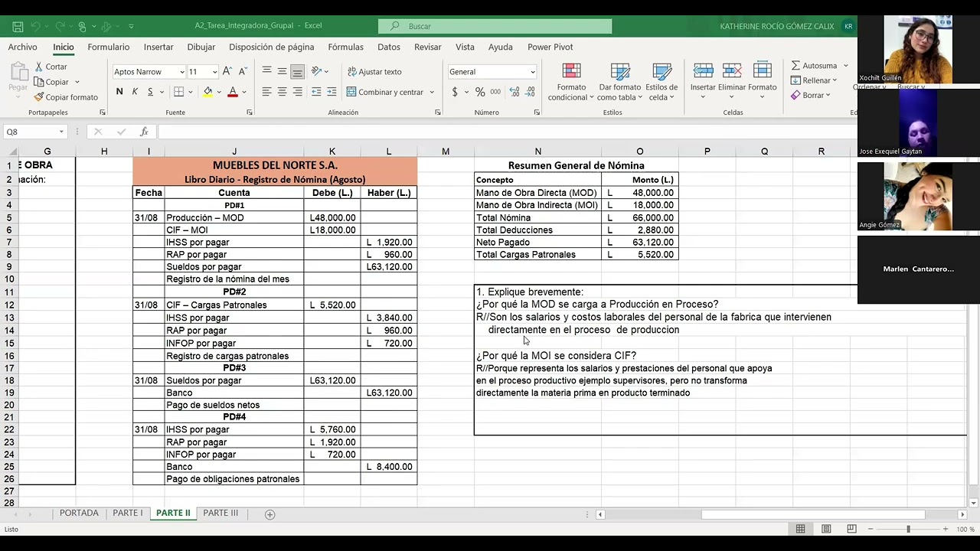Zoom in with the plus button

[945, 529]
